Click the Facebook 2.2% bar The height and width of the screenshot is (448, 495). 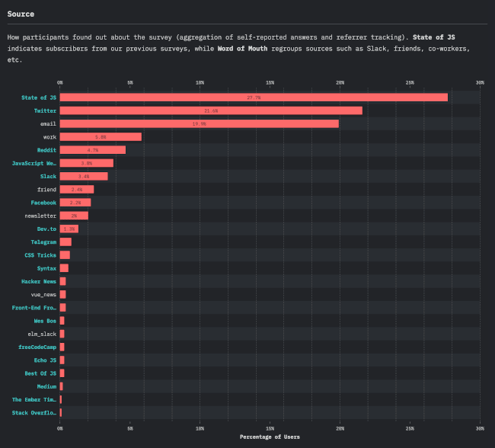tap(75, 203)
